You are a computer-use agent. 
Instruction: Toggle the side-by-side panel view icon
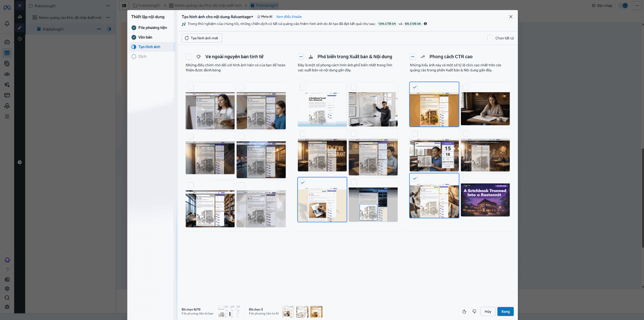coord(124,5)
